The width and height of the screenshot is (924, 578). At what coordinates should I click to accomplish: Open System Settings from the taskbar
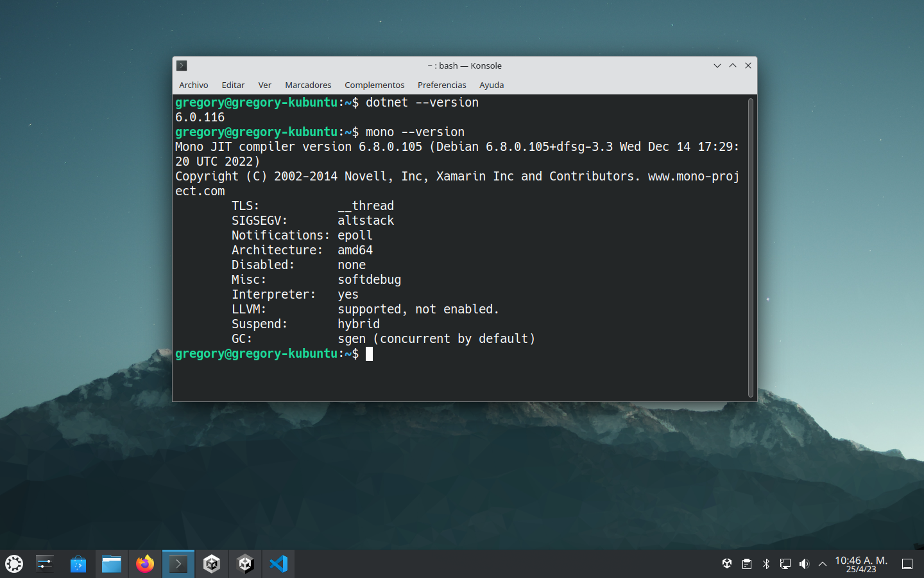pos(45,564)
